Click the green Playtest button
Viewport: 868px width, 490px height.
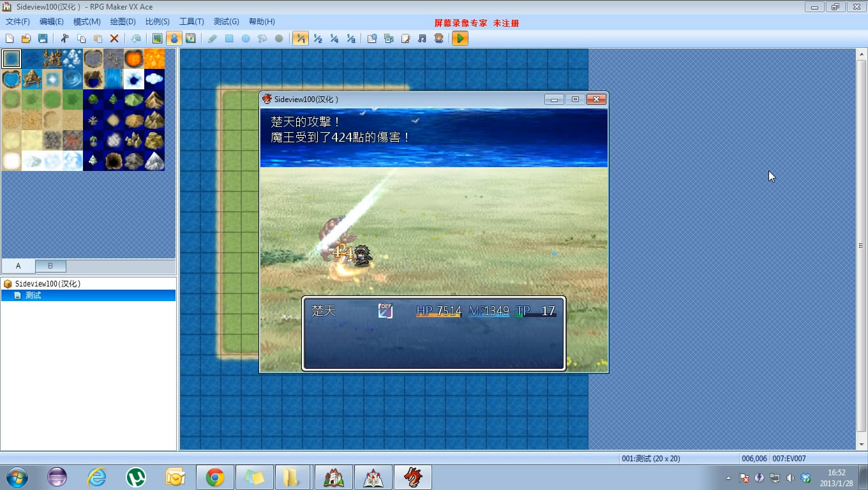460,38
